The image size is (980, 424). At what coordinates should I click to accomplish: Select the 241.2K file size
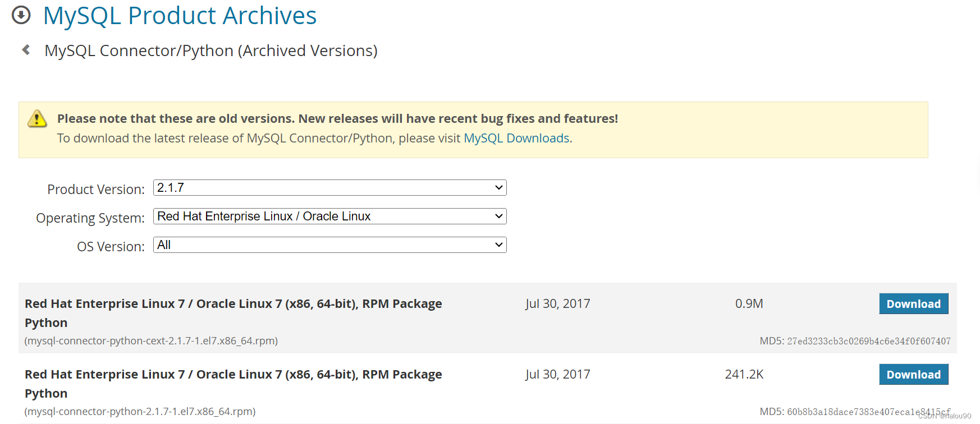point(744,374)
